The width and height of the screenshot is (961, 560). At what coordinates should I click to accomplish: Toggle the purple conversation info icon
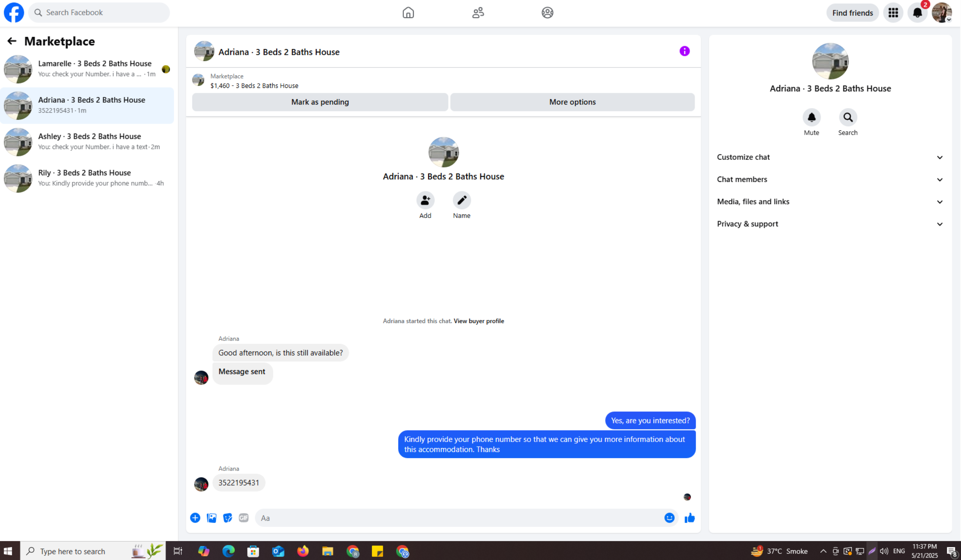coord(685,51)
